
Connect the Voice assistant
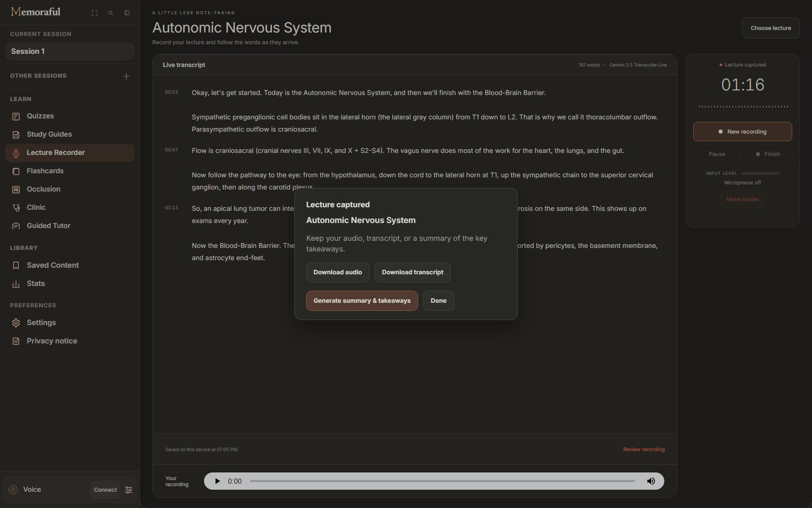tap(105, 490)
